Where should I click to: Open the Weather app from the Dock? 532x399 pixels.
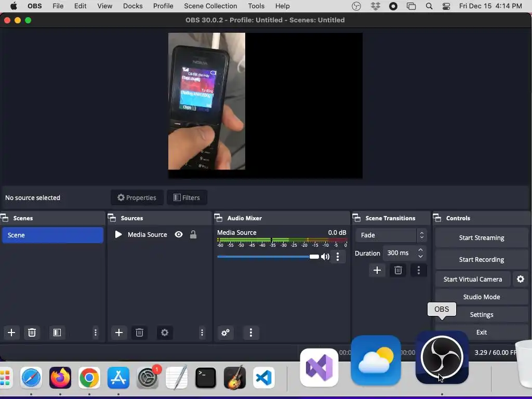click(376, 361)
